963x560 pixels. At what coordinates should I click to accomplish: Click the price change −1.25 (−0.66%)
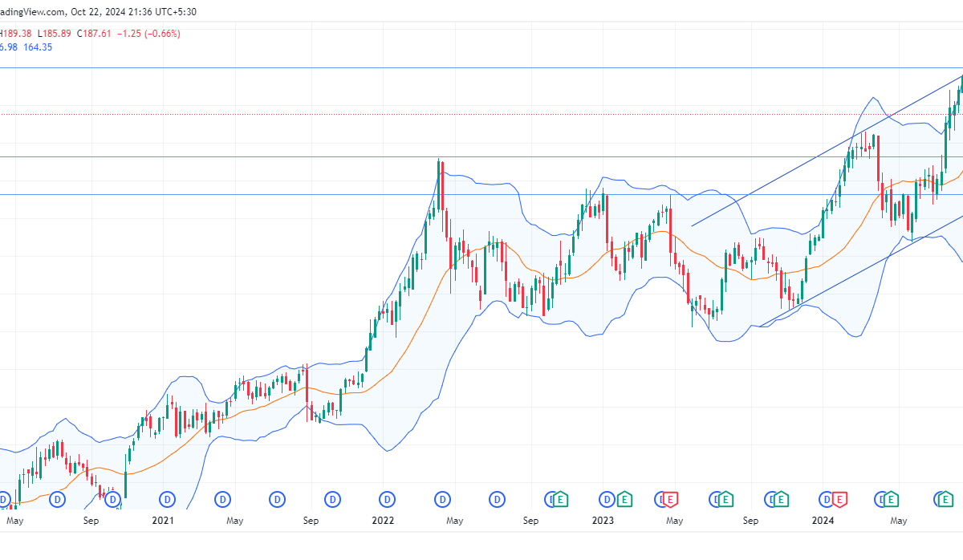[149, 34]
